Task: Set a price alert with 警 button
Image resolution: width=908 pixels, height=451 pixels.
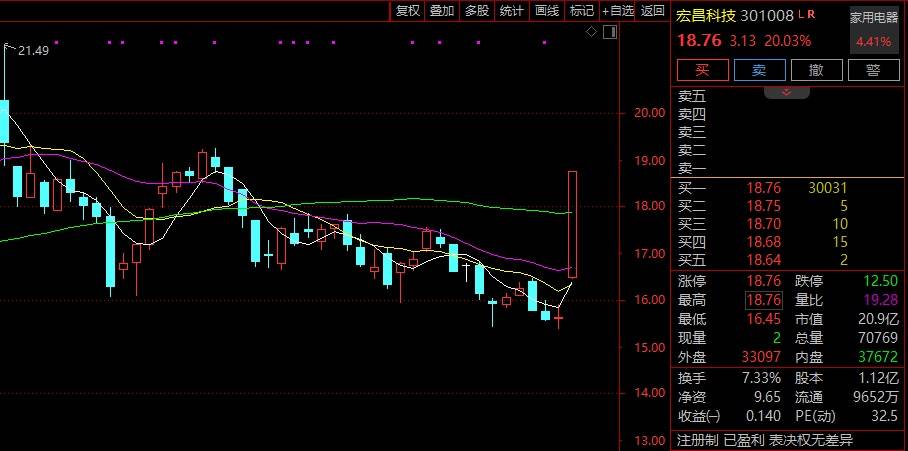Action: [873, 70]
